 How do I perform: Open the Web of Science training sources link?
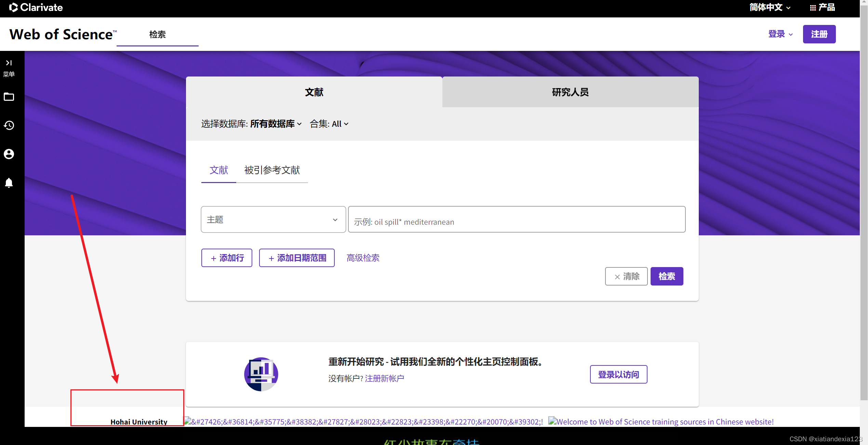[661, 422]
